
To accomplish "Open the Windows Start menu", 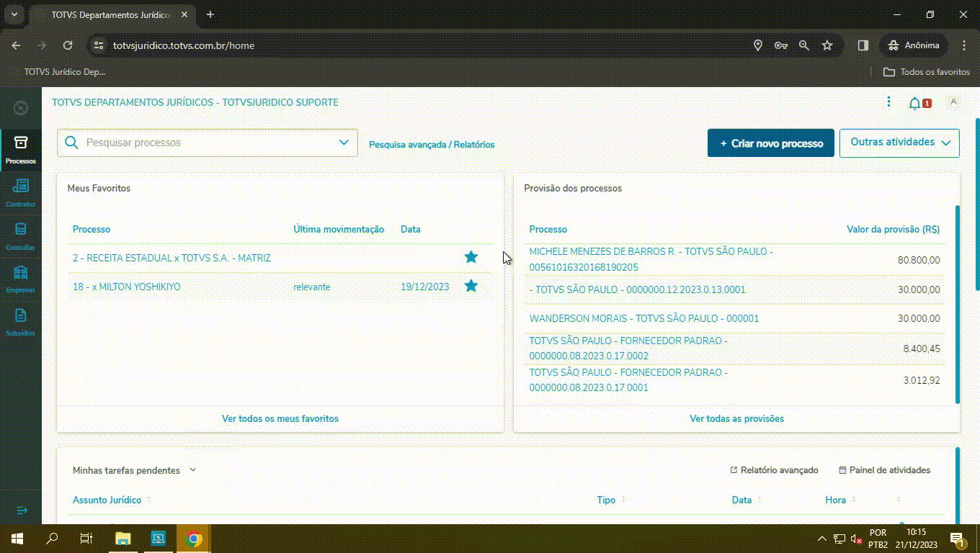I will point(16,539).
